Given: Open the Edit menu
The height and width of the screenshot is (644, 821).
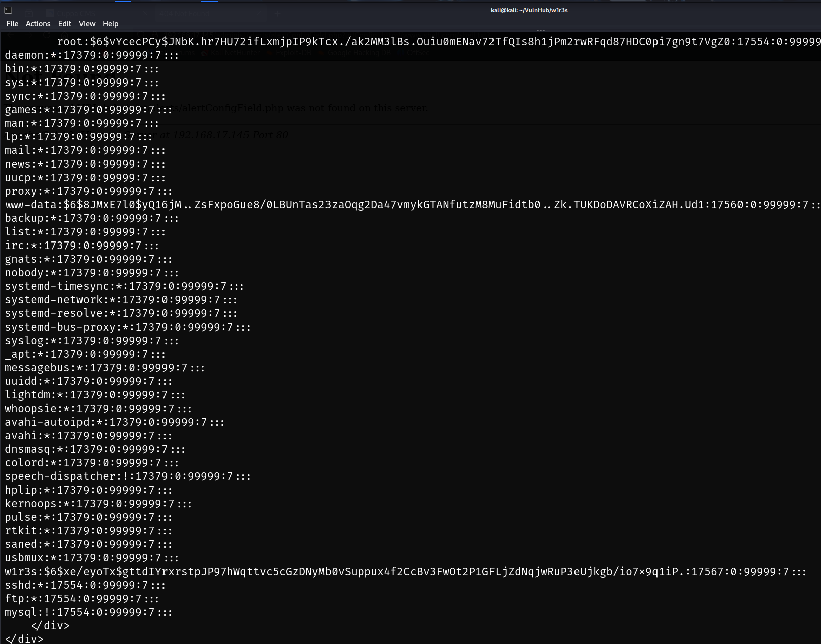Looking at the screenshot, I should click(64, 24).
